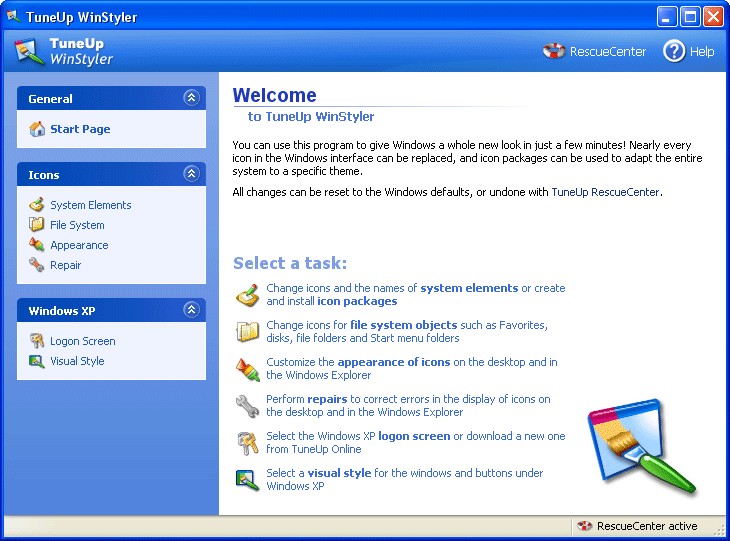Viewport: 730px width, 541px height.
Task: Choose the visual style task link
Action: click(404, 479)
